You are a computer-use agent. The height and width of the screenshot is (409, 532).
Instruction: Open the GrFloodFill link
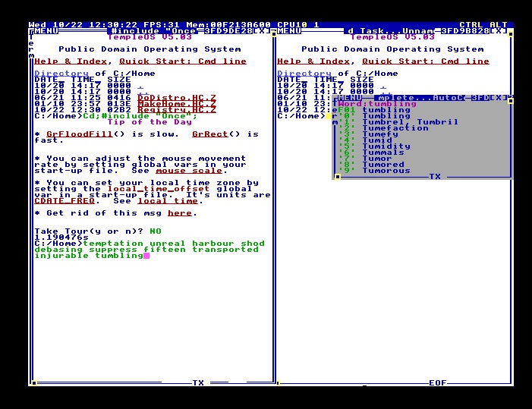pos(80,134)
